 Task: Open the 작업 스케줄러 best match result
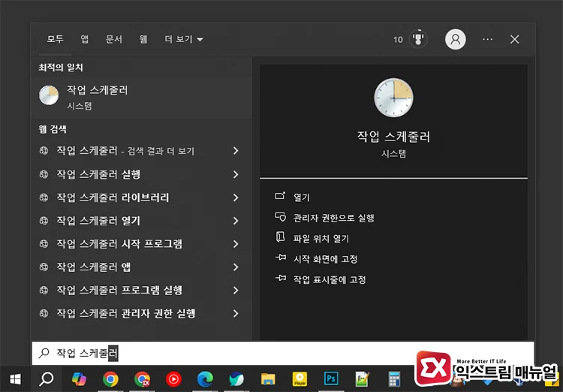141,98
